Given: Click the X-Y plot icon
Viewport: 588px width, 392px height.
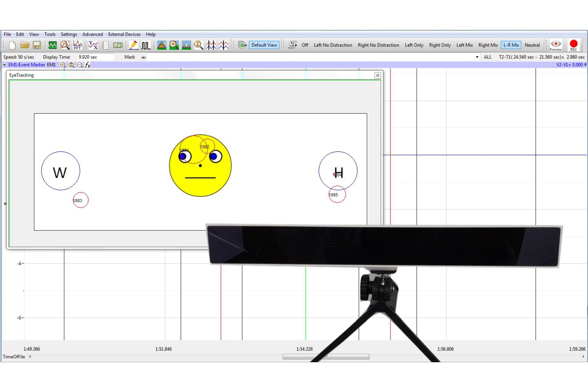Looking at the screenshot, I should tap(93, 45).
